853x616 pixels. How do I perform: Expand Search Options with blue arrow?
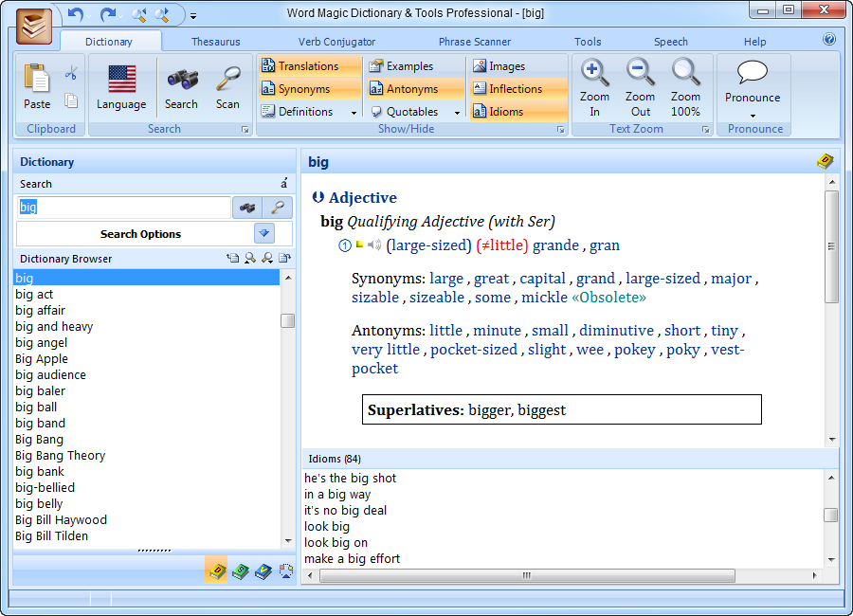(264, 234)
